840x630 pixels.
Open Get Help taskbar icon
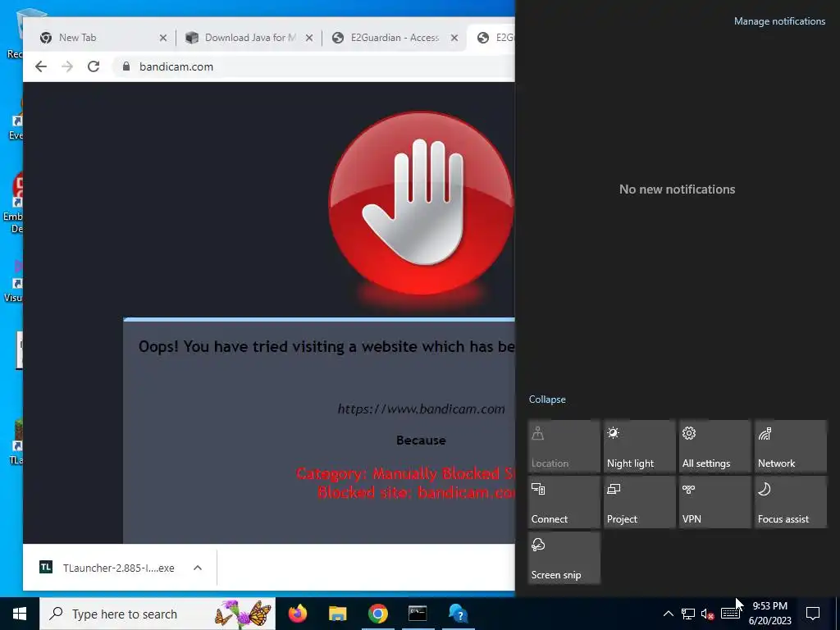tap(458, 614)
